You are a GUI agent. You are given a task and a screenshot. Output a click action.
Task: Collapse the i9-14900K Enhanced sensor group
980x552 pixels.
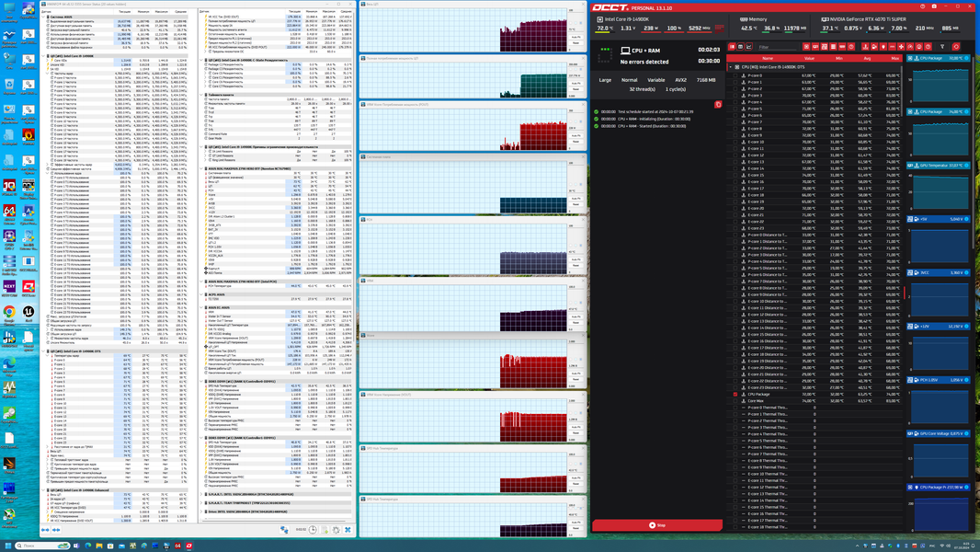pyautogui.click(x=43, y=490)
